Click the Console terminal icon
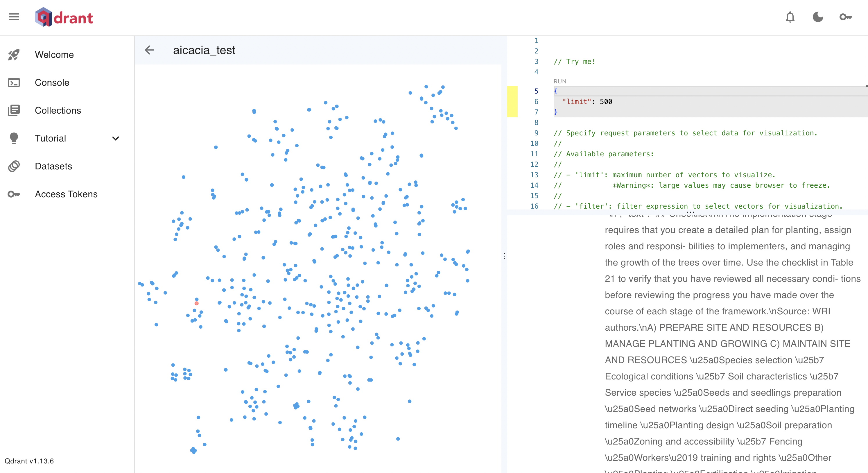 [x=14, y=83]
